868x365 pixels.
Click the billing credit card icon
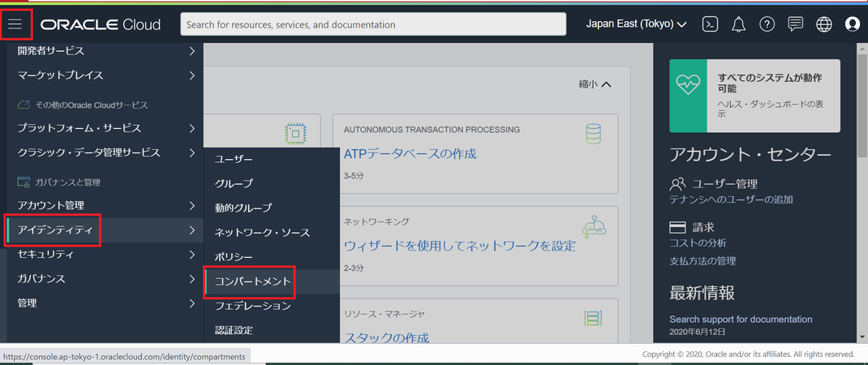pyautogui.click(x=677, y=227)
